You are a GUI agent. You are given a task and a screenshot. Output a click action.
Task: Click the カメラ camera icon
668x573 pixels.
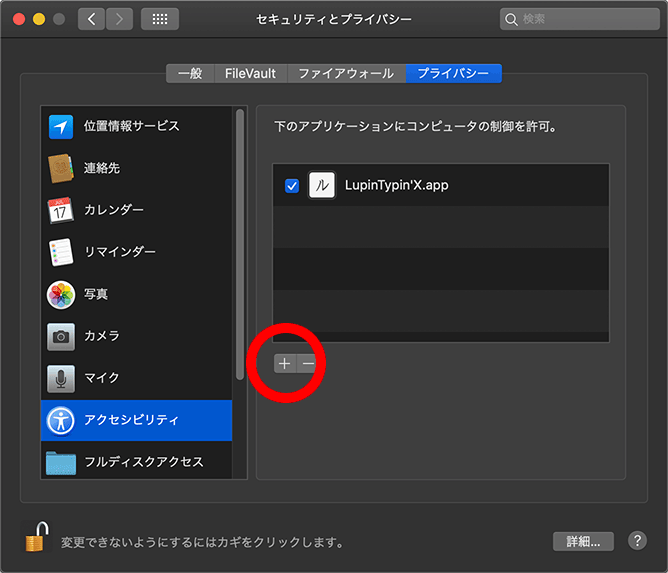point(60,337)
